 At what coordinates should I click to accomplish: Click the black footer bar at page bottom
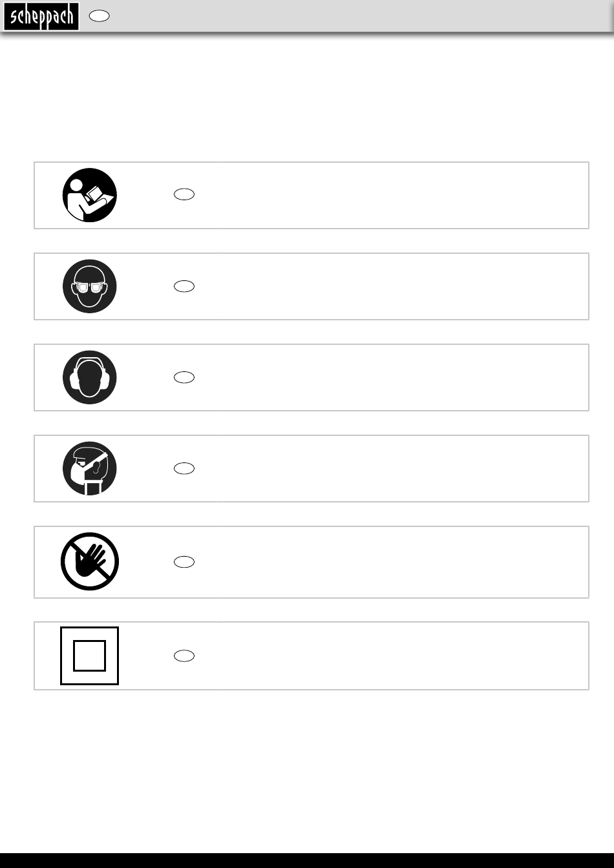pyautogui.click(x=307, y=860)
